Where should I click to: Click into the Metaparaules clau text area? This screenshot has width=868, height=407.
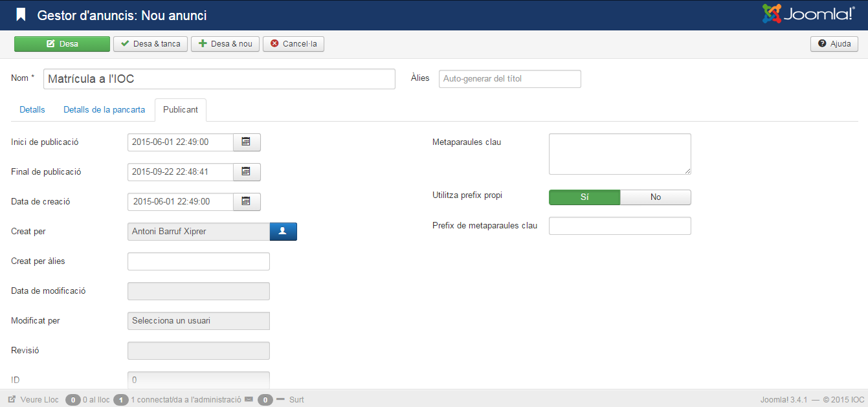click(x=619, y=153)
